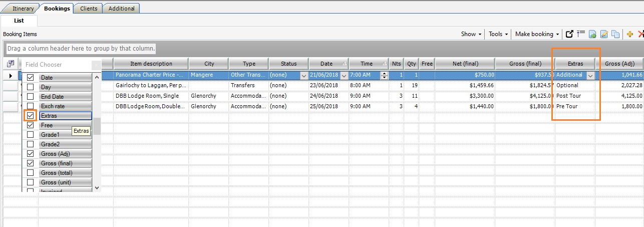Click the edit booking pencil icon

604,34
